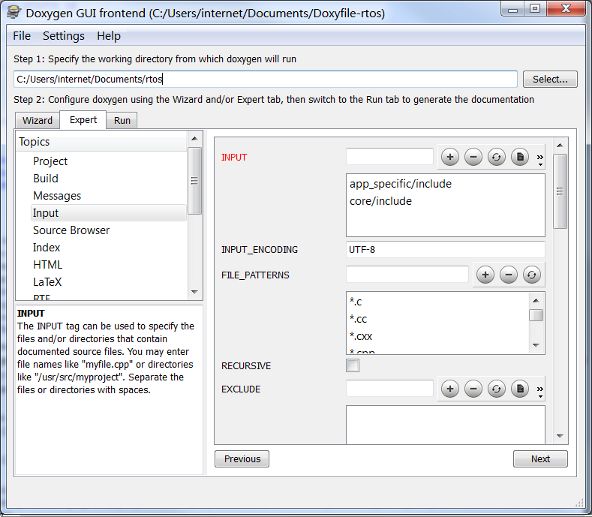Select the *.cc file pattern
This screenshot has height=517, width=592.
[358, 319]
